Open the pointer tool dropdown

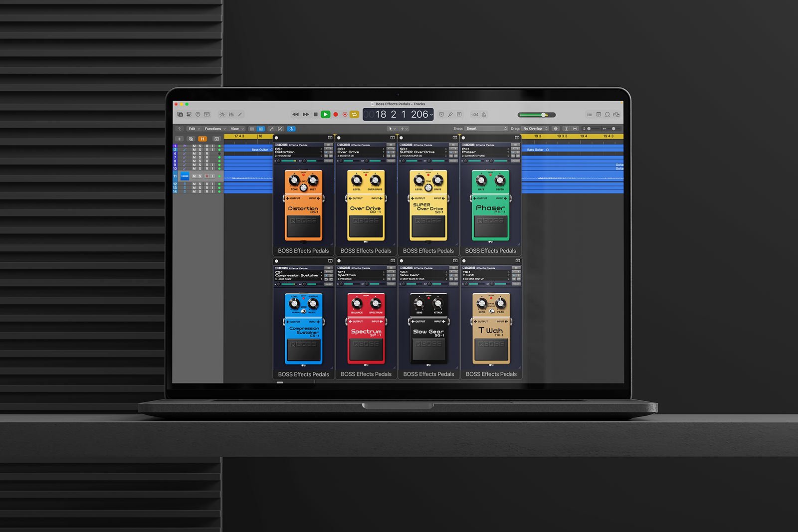click(x=392, y=129)
